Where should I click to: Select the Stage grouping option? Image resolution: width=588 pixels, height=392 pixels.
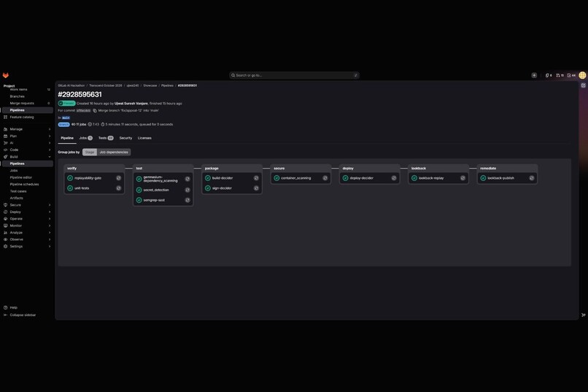point(90,153)
